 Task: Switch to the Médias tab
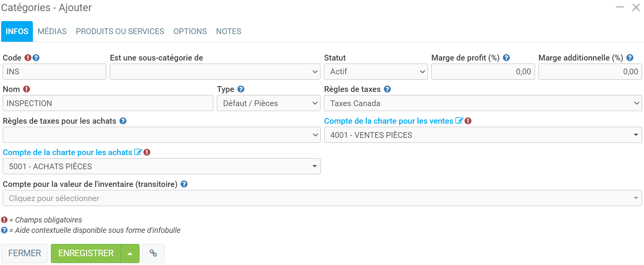tap(52, 31)
